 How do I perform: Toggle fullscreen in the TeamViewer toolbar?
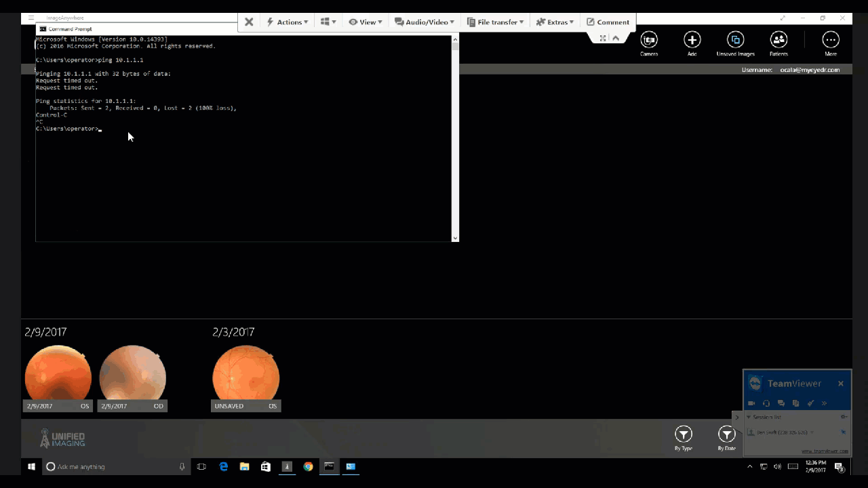pyautogui.click(x=603, y=38)
